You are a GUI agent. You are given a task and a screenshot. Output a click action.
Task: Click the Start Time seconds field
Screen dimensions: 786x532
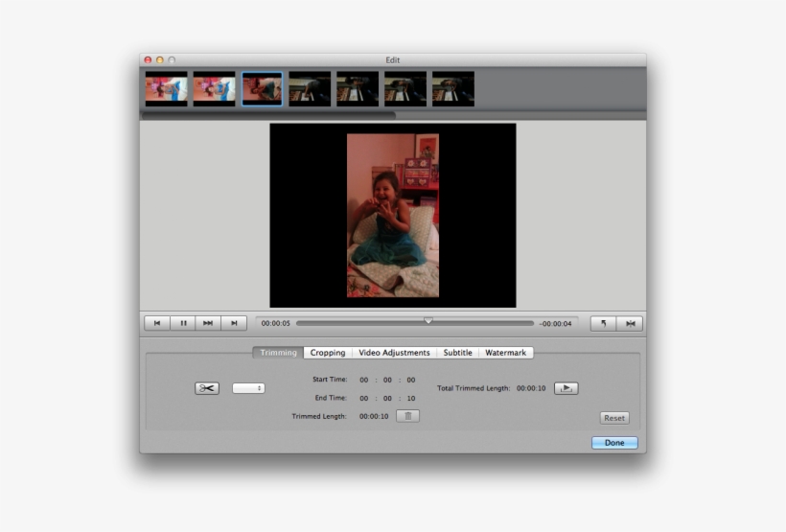click(411, 381)
